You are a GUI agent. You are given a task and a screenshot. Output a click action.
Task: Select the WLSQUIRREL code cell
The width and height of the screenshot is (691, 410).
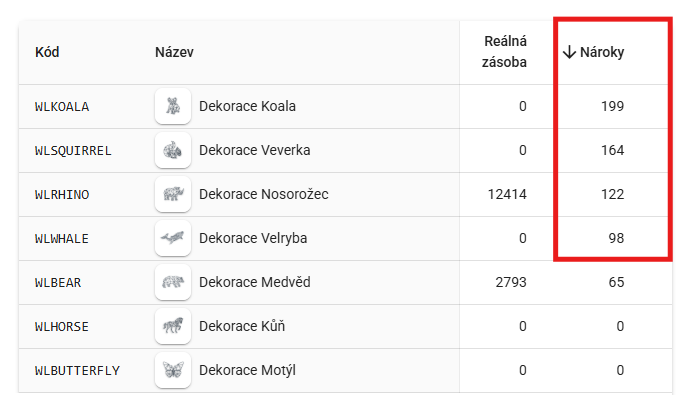pyautogui.click(x=73, y=151)
